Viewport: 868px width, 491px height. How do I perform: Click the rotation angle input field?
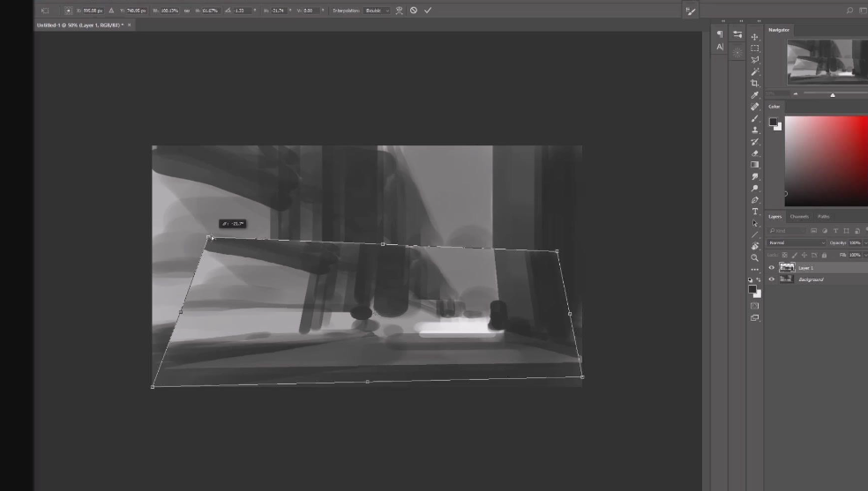240,11
